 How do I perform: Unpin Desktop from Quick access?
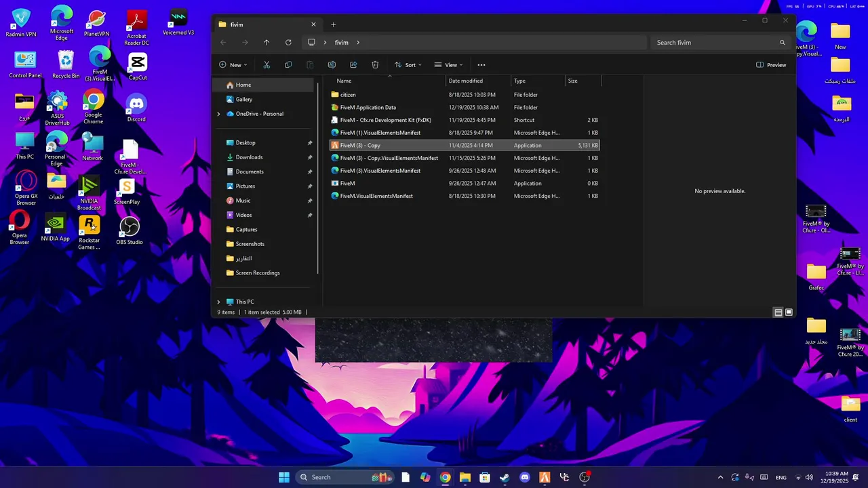coord(310,143)
